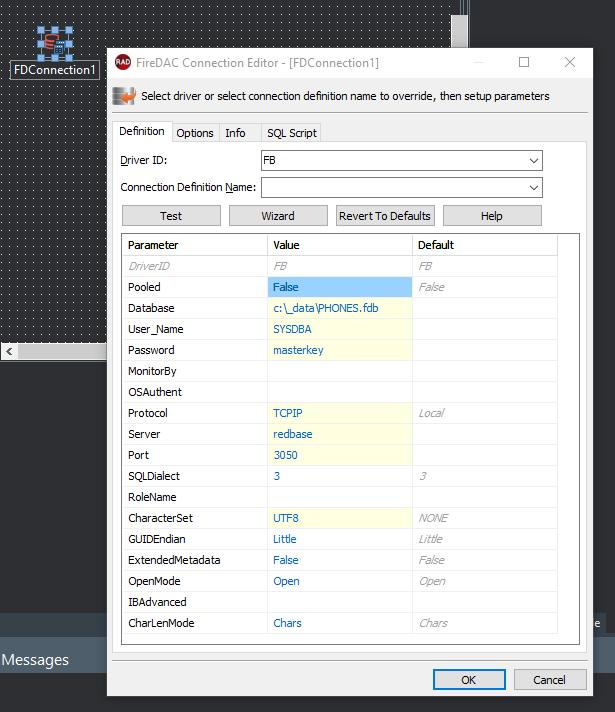615x712 pixels.
Task: Click the RAD Studio logo in dialog title
Action: click(x=123, y=62)
